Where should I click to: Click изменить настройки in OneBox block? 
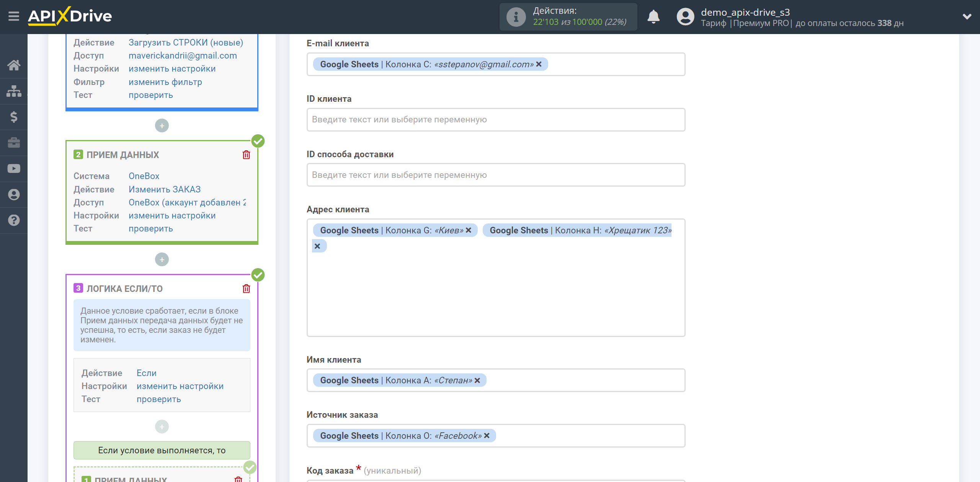tap(172, 215)
